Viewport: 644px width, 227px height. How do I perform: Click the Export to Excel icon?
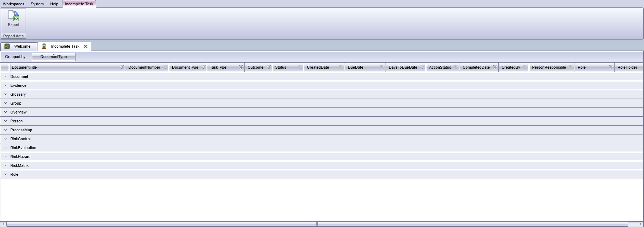coord(14,16)
